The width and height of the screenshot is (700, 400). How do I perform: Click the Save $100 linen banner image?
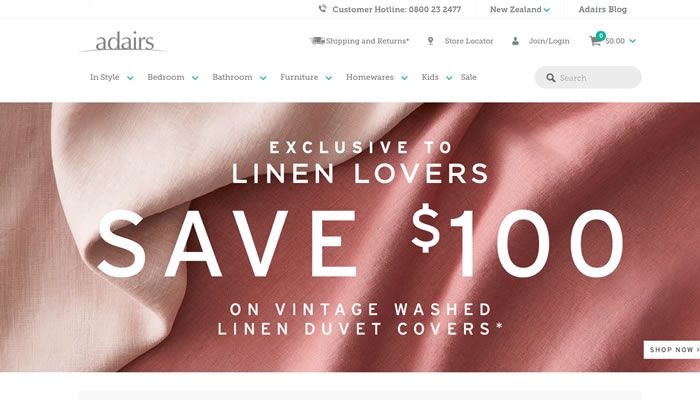click(350, 237)
